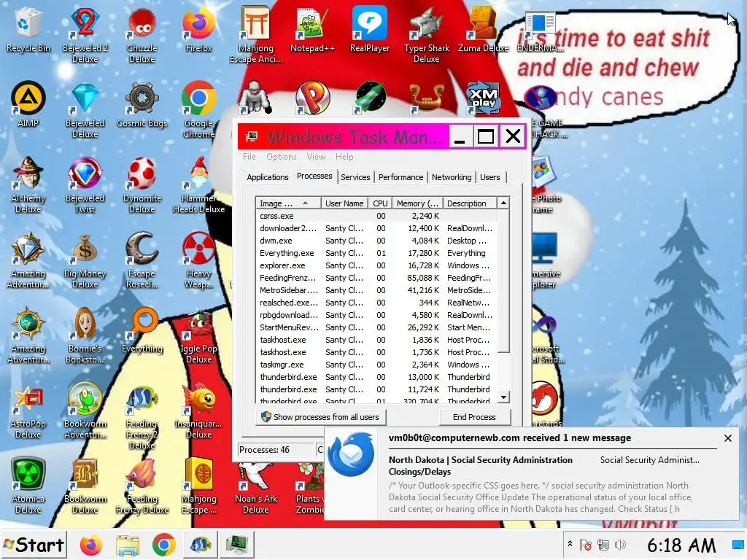Click the process list scroll-up arrow
The width and height of the screenshot is (747, 560).
pos(503,203)
